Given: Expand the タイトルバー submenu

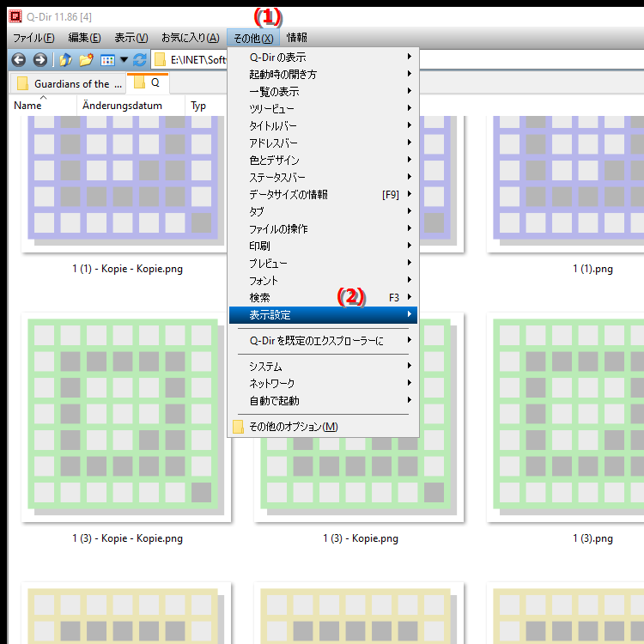Looking at the screenshot, I should pos(323,125).
